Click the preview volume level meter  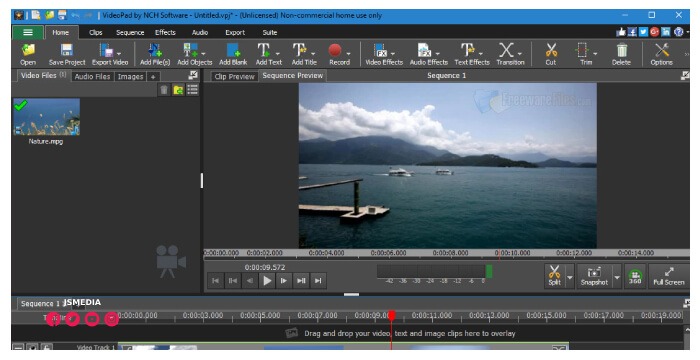click(434, 272)
